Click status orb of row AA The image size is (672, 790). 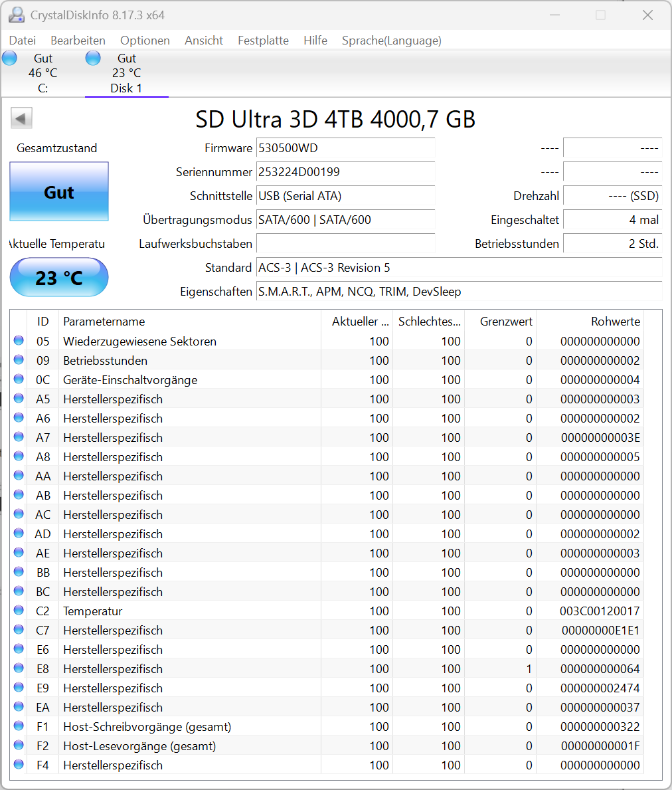[x=19, y=476]
